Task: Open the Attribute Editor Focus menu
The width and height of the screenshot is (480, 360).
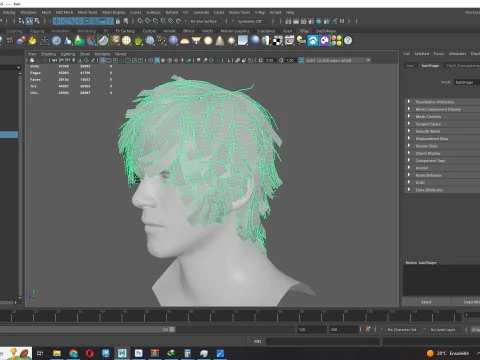Action: coord(439,54)
